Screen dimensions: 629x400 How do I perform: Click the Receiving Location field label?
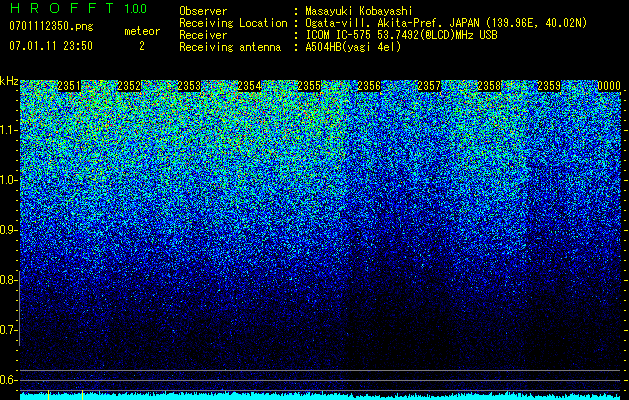(x=233, y=23)
